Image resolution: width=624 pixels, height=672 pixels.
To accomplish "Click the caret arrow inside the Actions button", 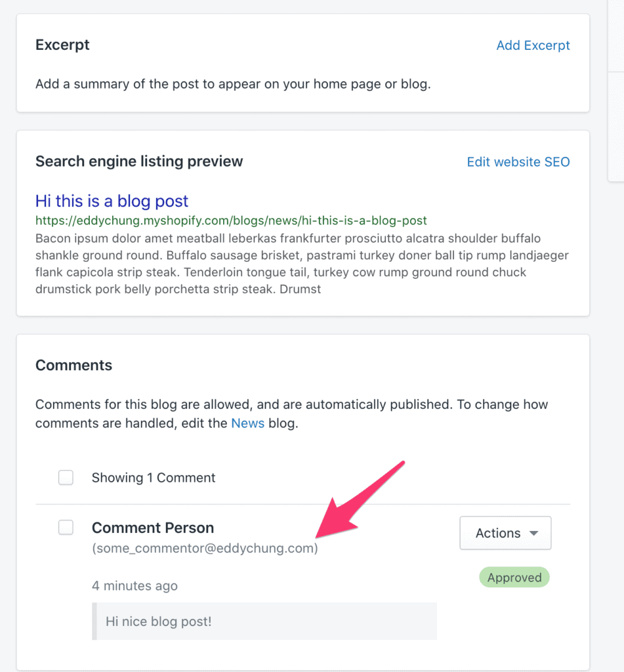I will point(533,533).
